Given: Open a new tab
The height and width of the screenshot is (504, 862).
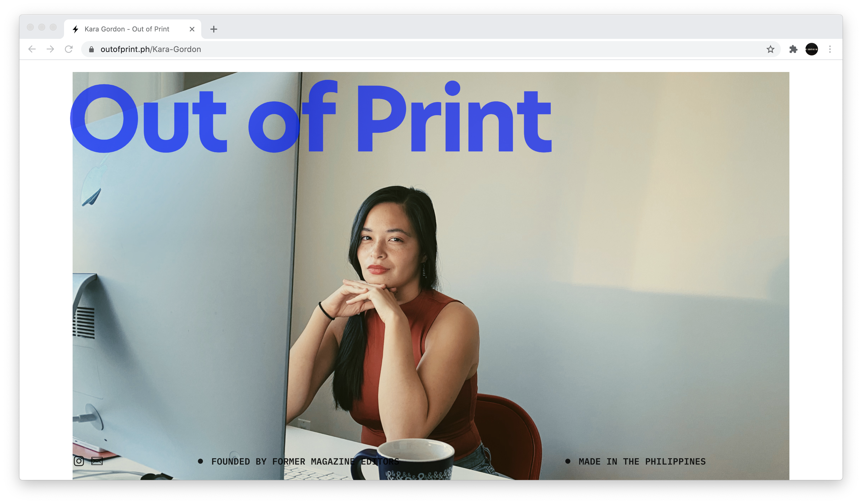Looking at the screenshot, I should (x=214, y=29).
